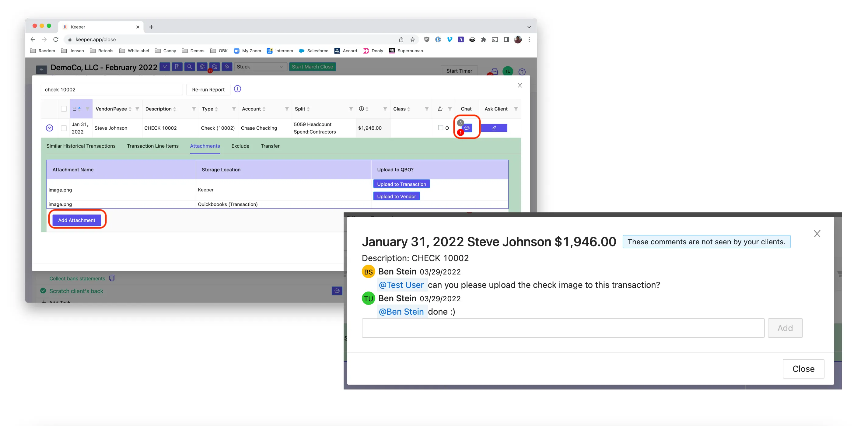The width and height of the screenshot is (868, 426).
Task: Click the Re-run Report button
Action: coord(208,89)
